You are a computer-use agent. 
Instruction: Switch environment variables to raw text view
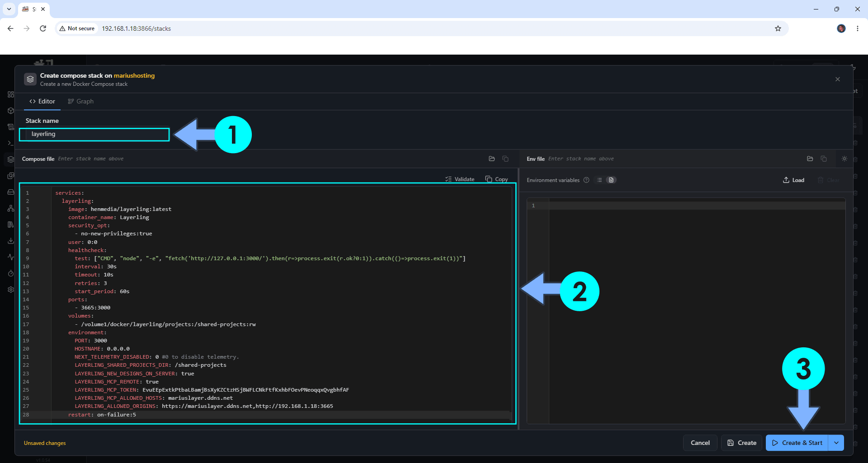(611, 180)
